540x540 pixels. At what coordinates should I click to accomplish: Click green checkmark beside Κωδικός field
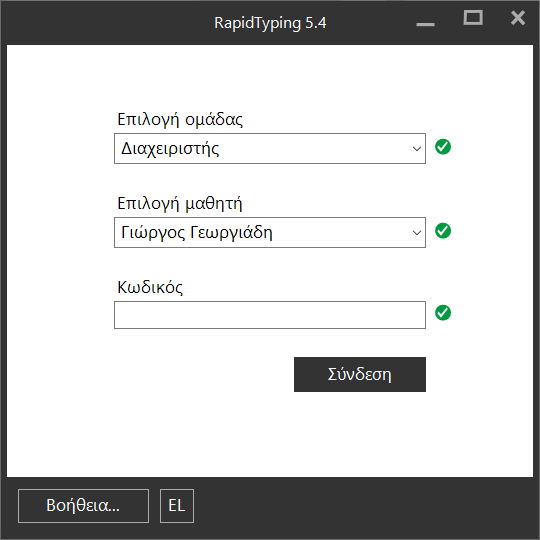(x=443, y=313)
